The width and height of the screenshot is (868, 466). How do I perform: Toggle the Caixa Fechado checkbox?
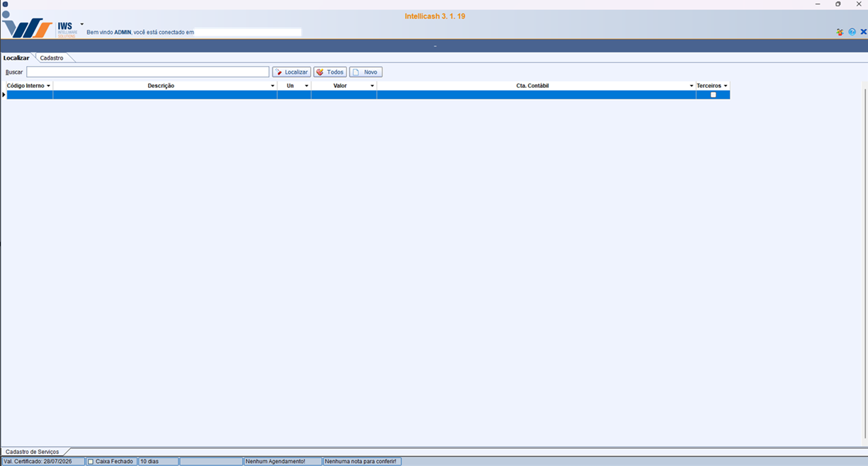[x=91, y=462]
